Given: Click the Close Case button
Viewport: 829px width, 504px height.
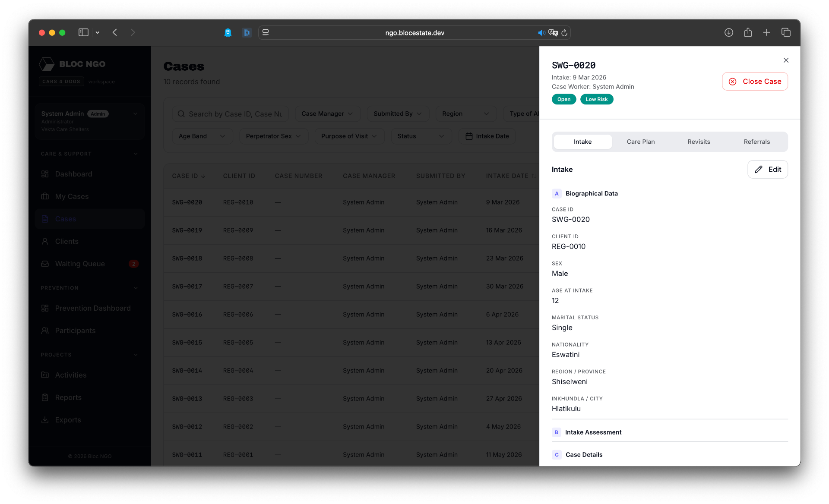Looking at the screenshot, I should [755, 82].
